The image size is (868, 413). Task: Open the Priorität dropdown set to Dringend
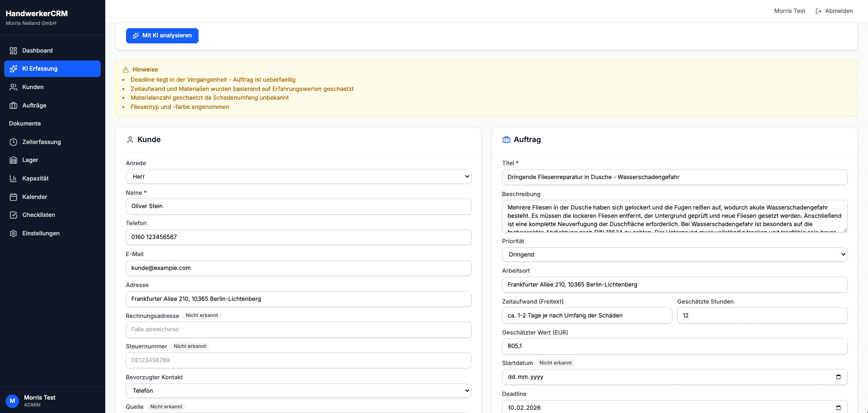674,255
